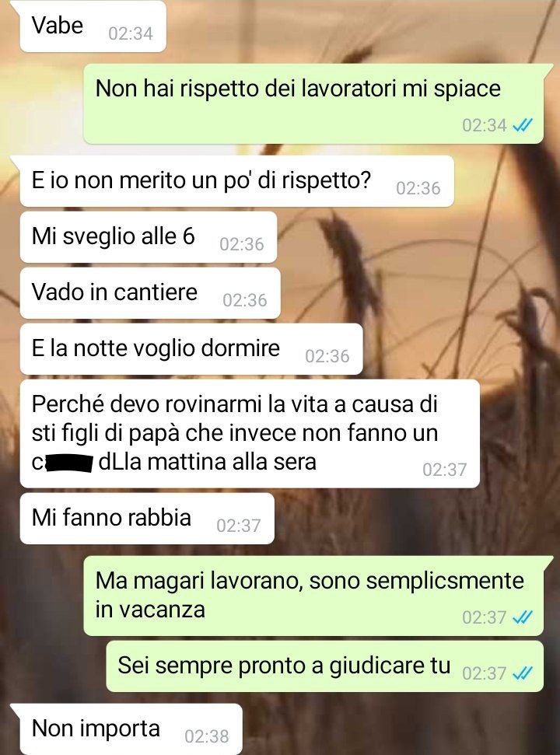This screenshot has height=755, width=560.
Task: Select the 'Mi sveglio alle 6' bubble
Action: click(x=149, y=237)
